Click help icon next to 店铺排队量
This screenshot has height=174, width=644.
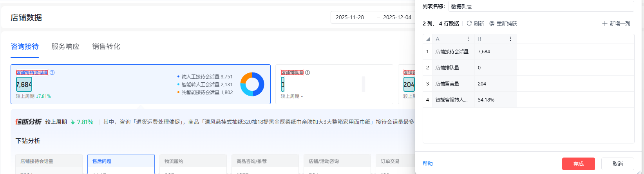[308, 72]
